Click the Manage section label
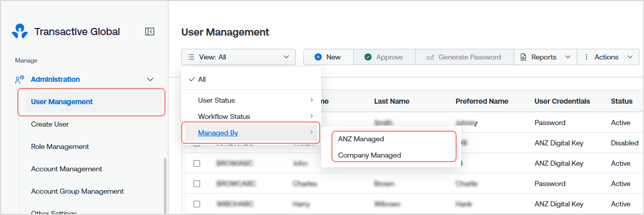 coord(26,60)
